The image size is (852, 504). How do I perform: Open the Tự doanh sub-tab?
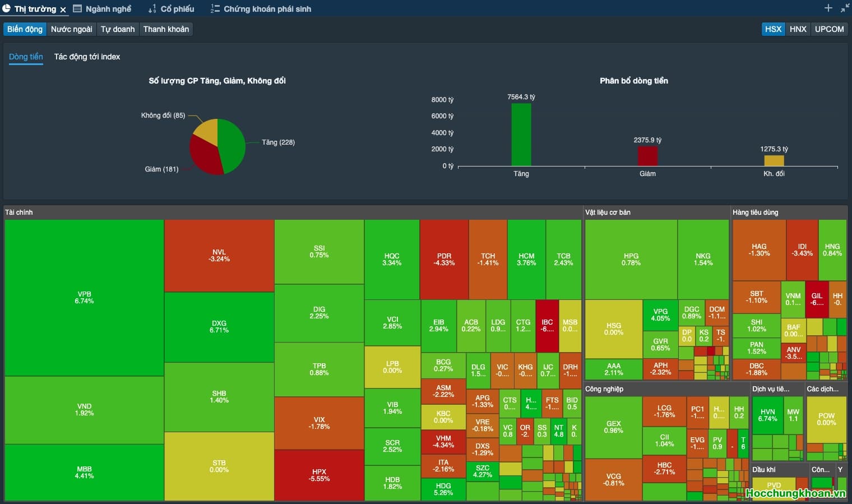[118, 29]
